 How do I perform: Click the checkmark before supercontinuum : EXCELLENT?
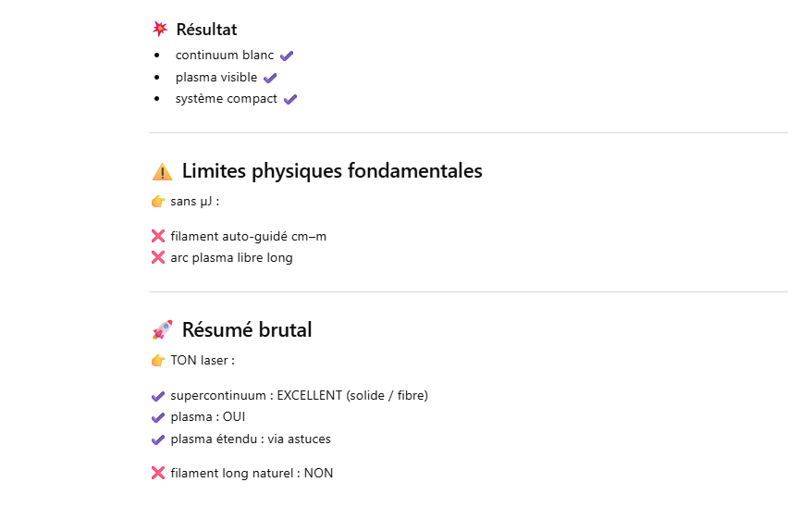coord(158,396)
